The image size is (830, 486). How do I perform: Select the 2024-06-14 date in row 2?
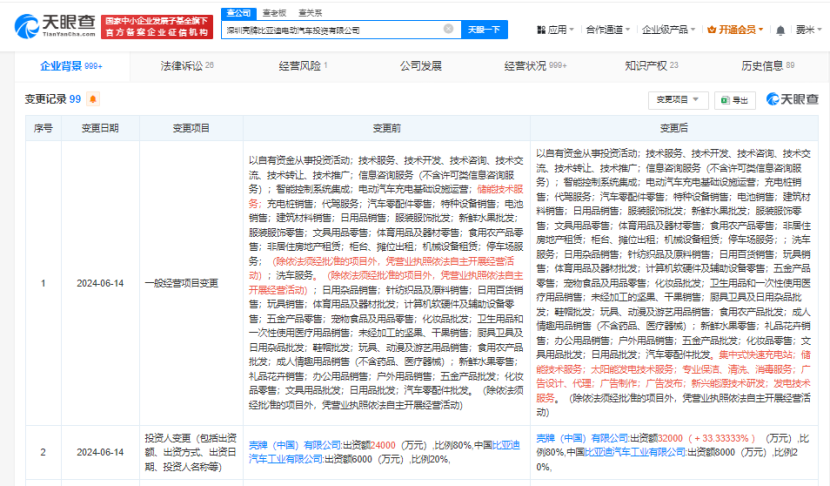pyautogui.click(x=100, y=452)
